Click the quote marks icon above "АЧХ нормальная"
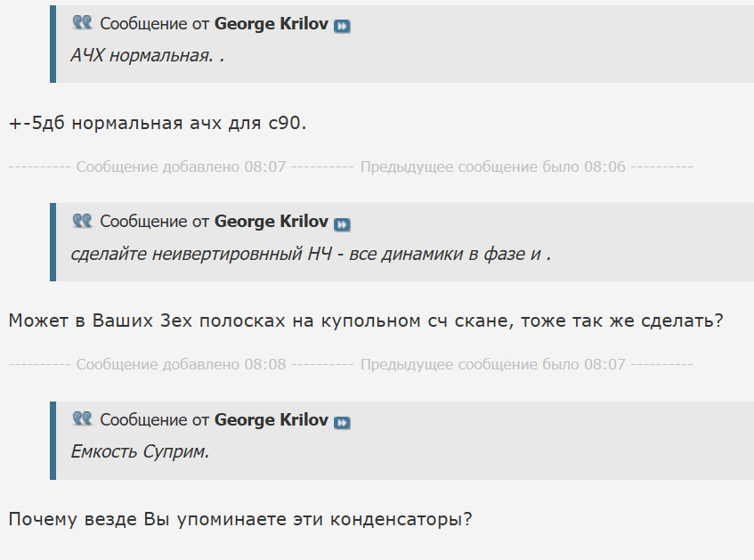 point(82,22)
